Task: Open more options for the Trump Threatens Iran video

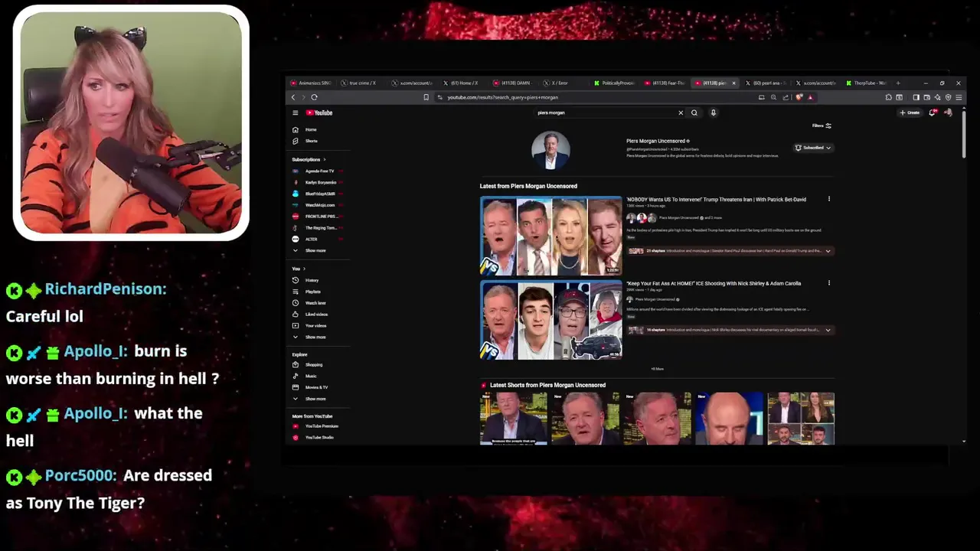Action: 828,199
